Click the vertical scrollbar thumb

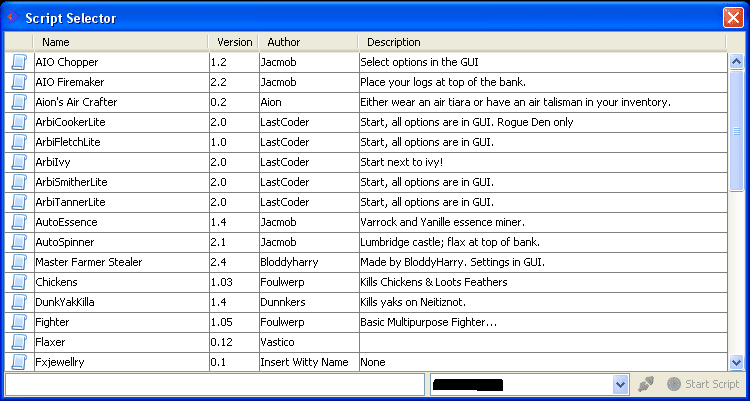736,131
